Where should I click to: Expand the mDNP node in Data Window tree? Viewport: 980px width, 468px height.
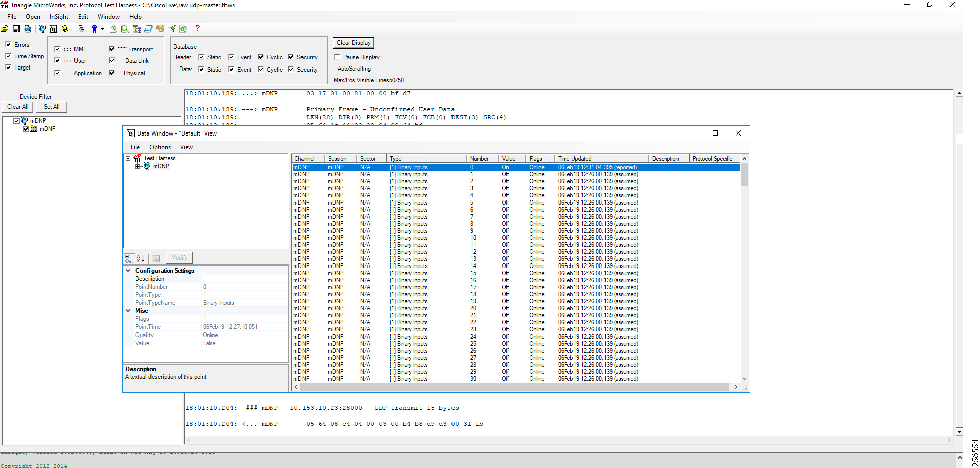[x=137, y=166]
